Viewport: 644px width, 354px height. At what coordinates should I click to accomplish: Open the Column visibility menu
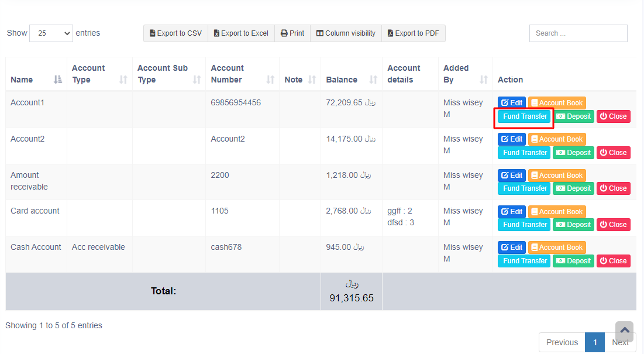(x=346, y=33)
